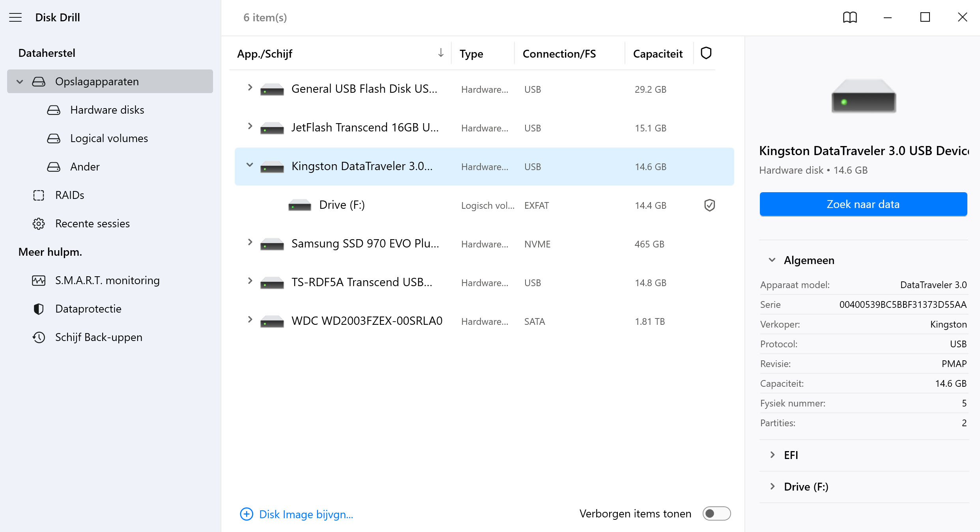Expand the WDC WD2003FZEX-00SRLA0 row

(250, 319)
